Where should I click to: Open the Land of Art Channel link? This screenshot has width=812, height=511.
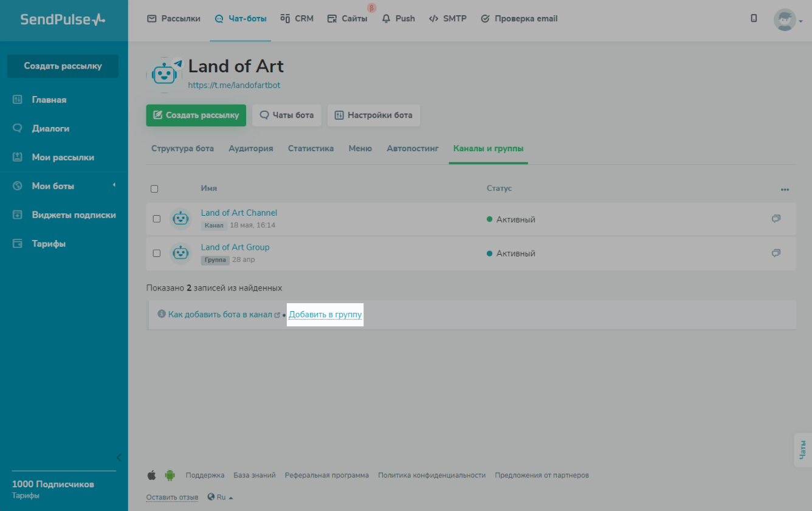(239, 213)
